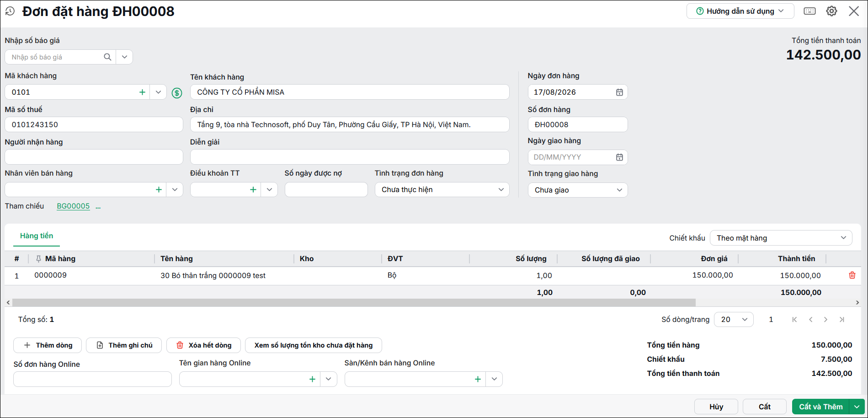Image resolution: width=868 pixels, height=418 pixels.
Task: Add new sales employee with plus icon
Action: (159, 189)
